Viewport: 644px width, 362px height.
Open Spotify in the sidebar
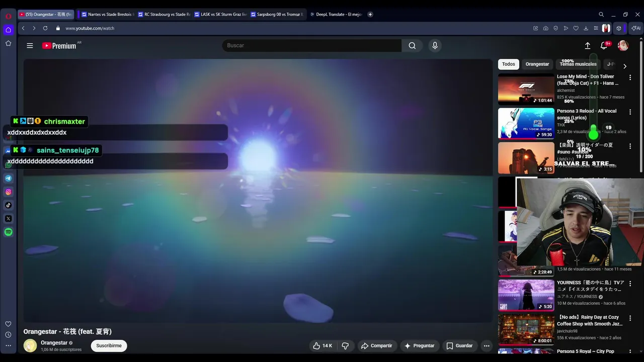coord(9,232)
